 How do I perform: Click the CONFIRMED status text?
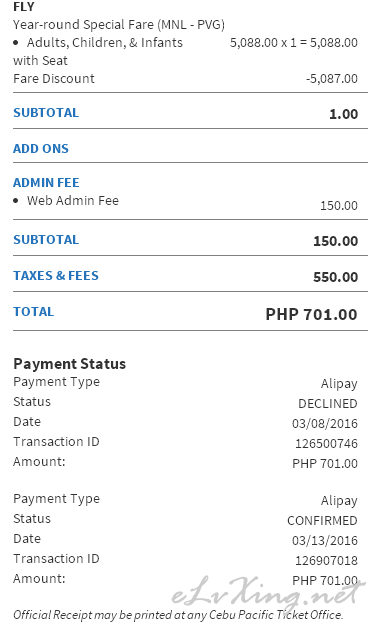(x=322, y=520)
